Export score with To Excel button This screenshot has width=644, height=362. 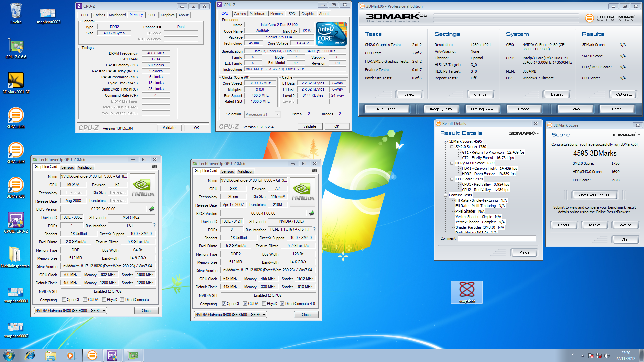(x=595, y=225)
